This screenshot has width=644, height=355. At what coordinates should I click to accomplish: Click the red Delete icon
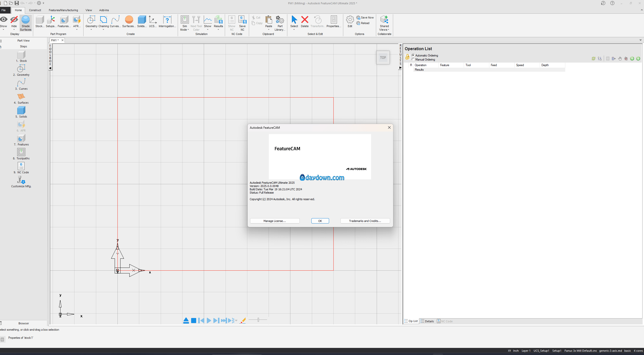[x=305, y=20]
